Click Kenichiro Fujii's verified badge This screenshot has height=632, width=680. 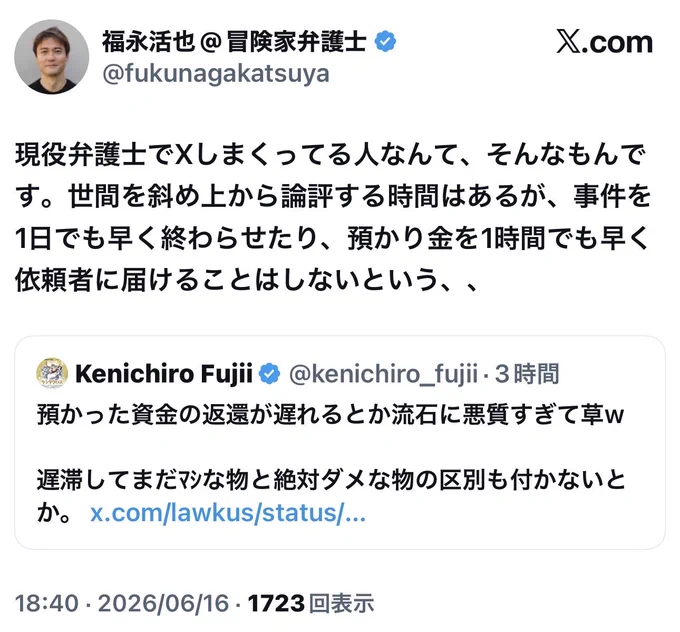[x=269, y=374]
